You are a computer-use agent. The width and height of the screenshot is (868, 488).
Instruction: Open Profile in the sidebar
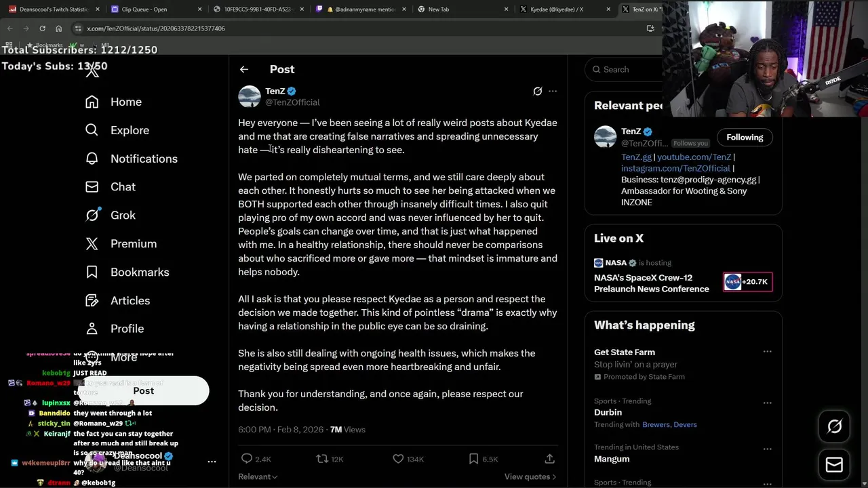[114, 329]
